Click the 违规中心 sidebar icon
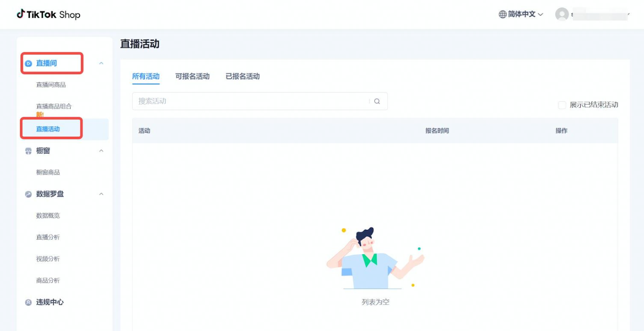This screenshot has width=644, height=331. click(28, 302)
